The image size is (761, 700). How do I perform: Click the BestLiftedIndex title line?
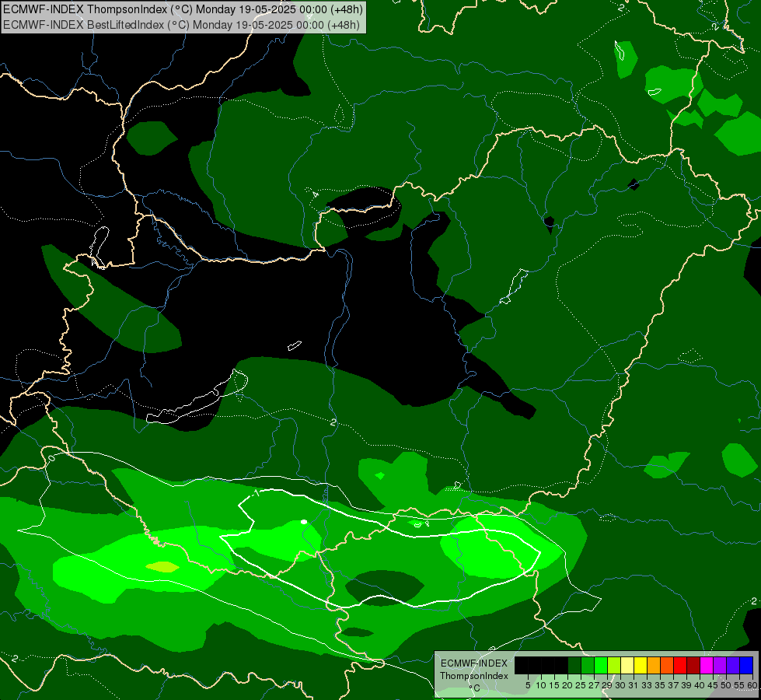coord(182,24)
